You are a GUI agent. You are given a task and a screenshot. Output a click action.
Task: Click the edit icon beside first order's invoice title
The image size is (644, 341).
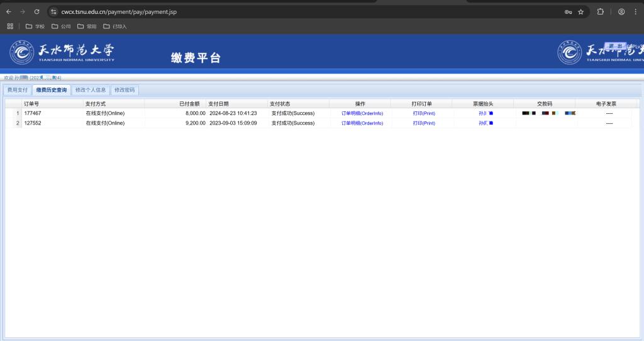coord(491,113)
